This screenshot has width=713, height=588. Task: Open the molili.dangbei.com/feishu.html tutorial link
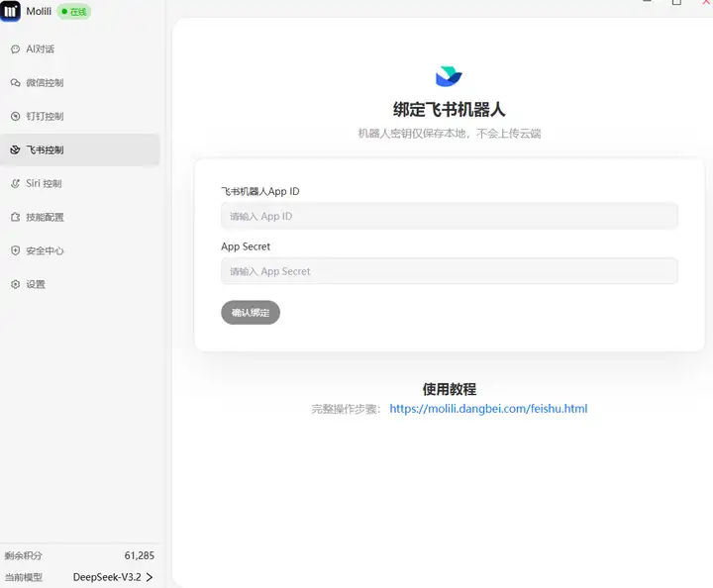tap(488, 409)
